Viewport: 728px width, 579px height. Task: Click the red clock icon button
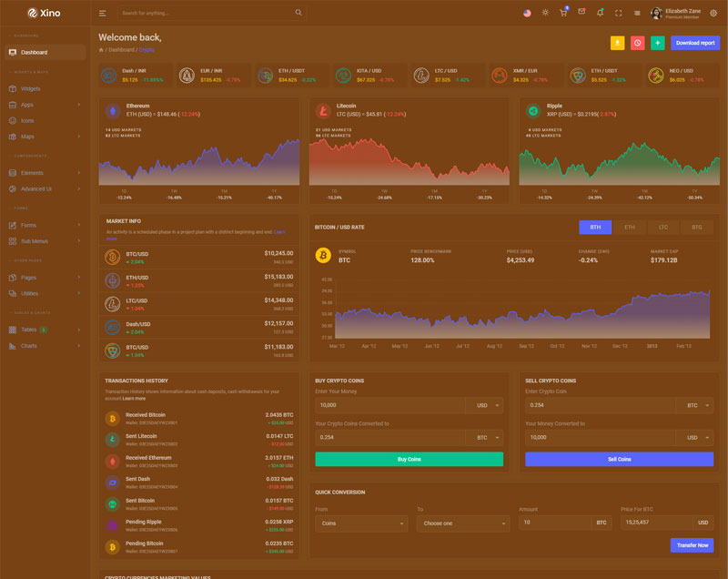coord(637,43)
